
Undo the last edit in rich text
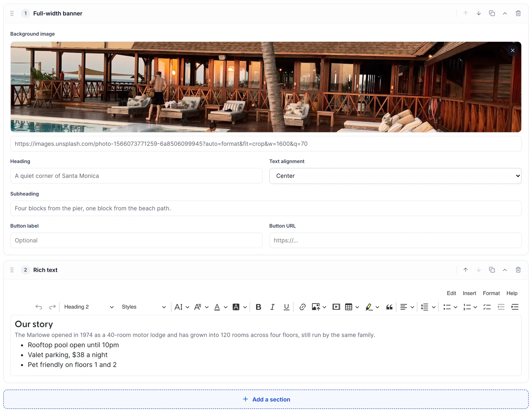(x=39, y=307)
